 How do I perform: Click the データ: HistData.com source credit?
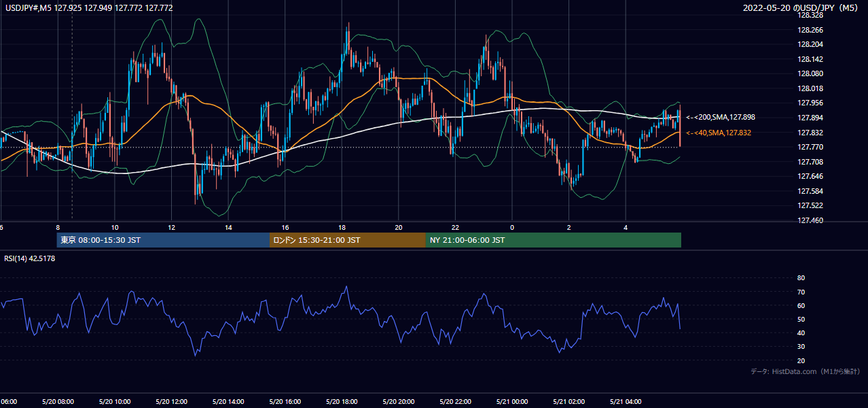pos(806,371)
